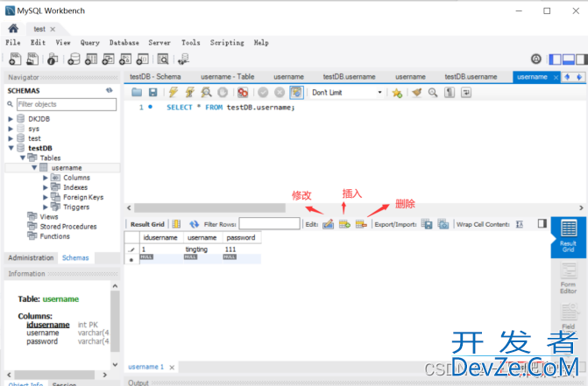Image resolution: width=588 pixels, height=386 pixels.
Task: Toggle word wrap in editor
Action: (x=466, y=93)
